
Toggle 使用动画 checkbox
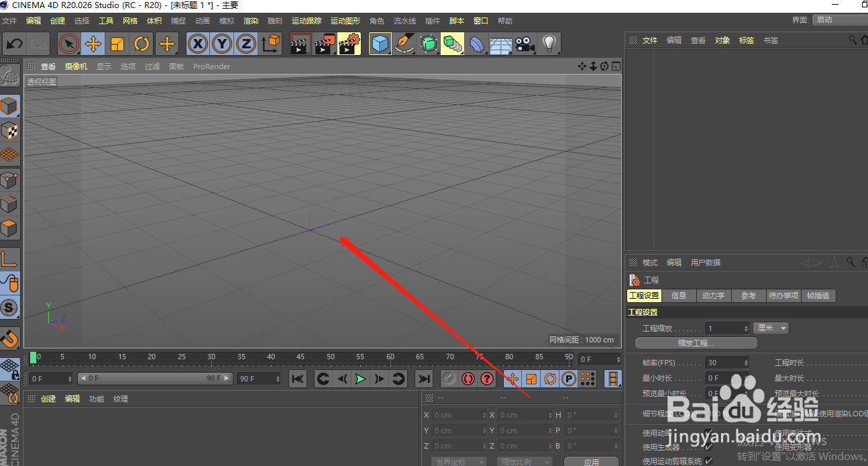coord(708,433)
